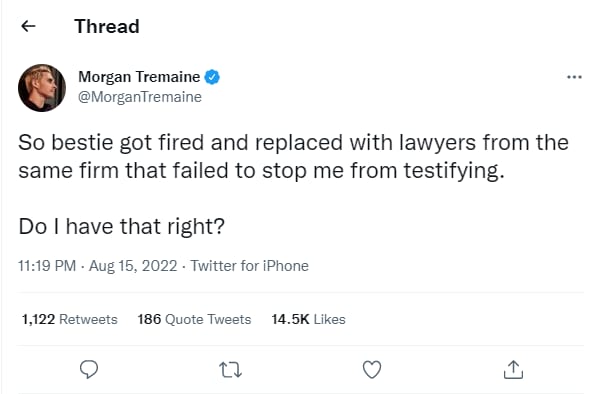The width and height of the screenshot is (593, 394).
Task: Click the 'Do I have that right?' line
Action: click(x=121, y=227)
